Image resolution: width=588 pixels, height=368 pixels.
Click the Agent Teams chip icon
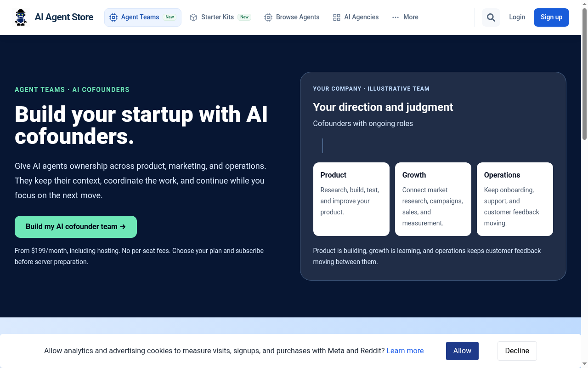[x=113, y=17]
